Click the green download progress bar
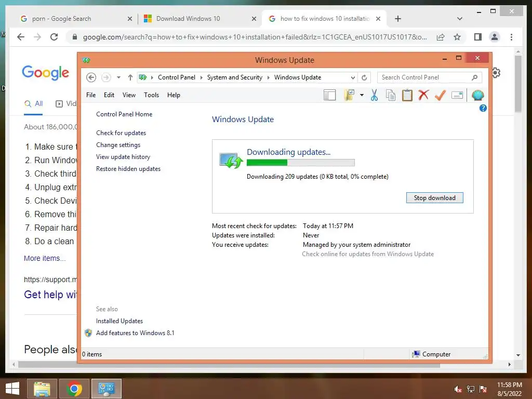Viewport: 532px width, 399px height. [x=301, y=163]
